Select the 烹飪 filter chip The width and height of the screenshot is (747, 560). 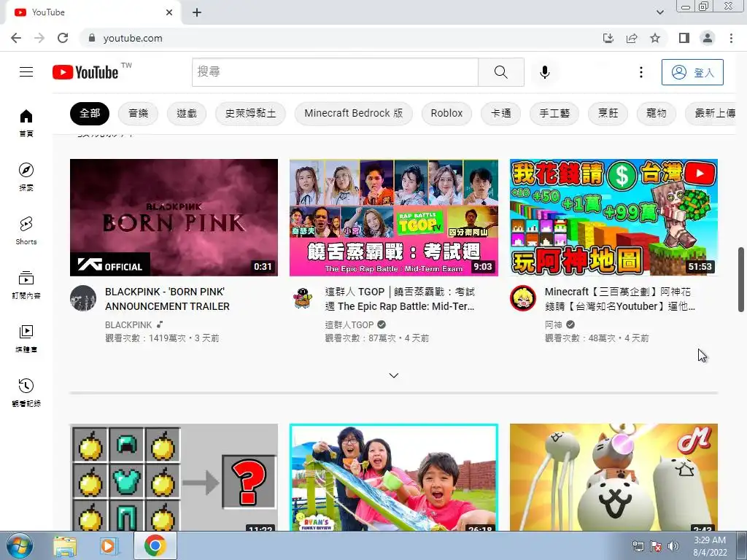point(608,113)
